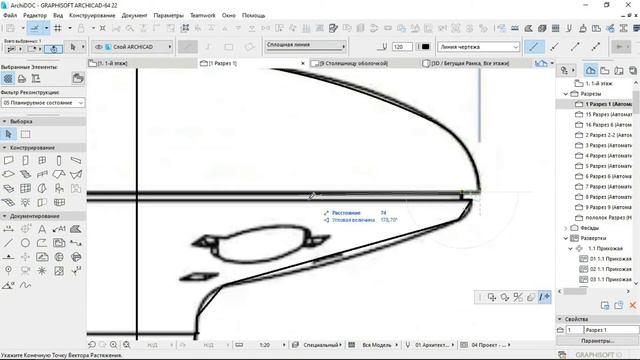Select the Lamp tool
Image resolution: width=640 pixels, height=360 pixels.
(x=25, y=202)
